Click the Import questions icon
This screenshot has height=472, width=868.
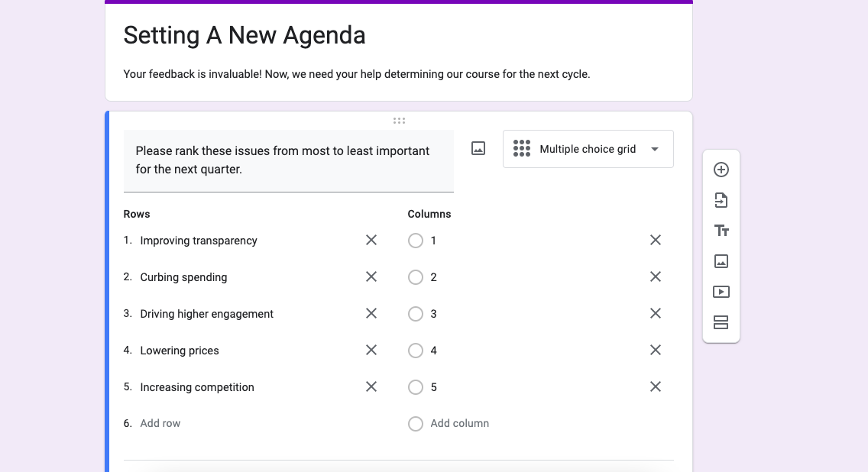[721, 200]
